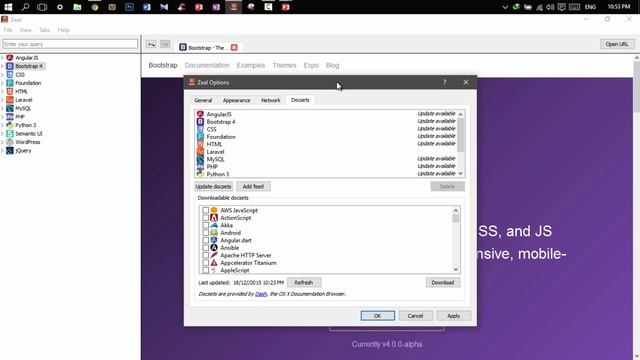Confirm options with OK button
The height and width of the screenshot is (360, 640).
(x=378, y=316)
